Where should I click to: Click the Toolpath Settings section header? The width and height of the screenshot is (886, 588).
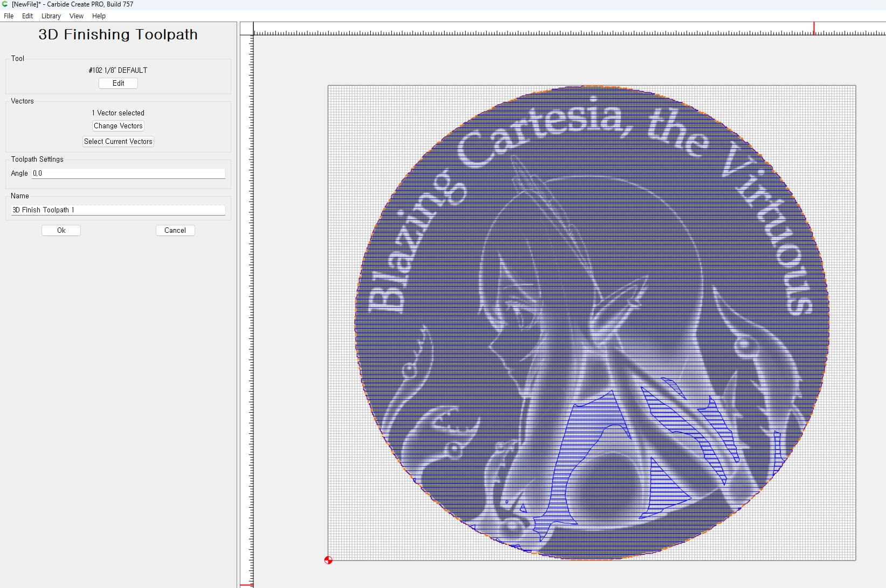click(x=37, y=159)
